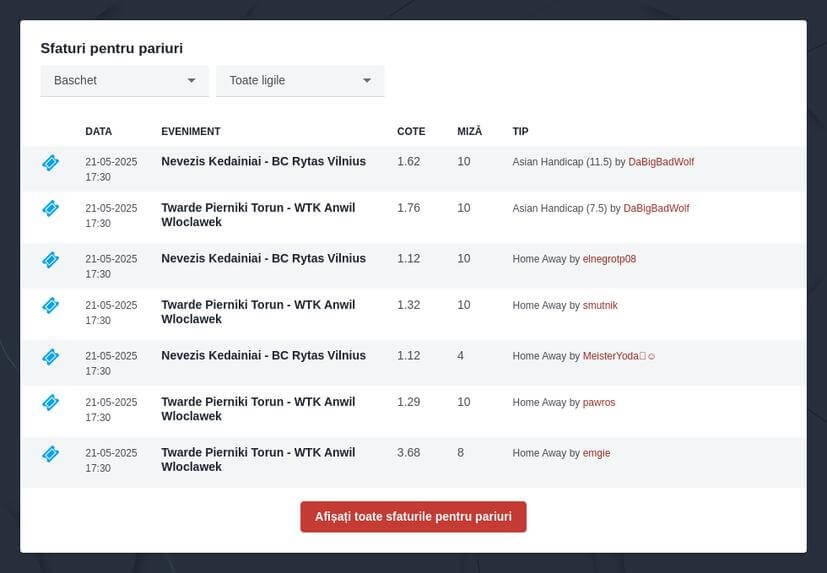Image resolution: width=827 pixels, height=573 pixels.
Task: Click the arrow on Toate ligile selector
Action: (x=367, y=81)
